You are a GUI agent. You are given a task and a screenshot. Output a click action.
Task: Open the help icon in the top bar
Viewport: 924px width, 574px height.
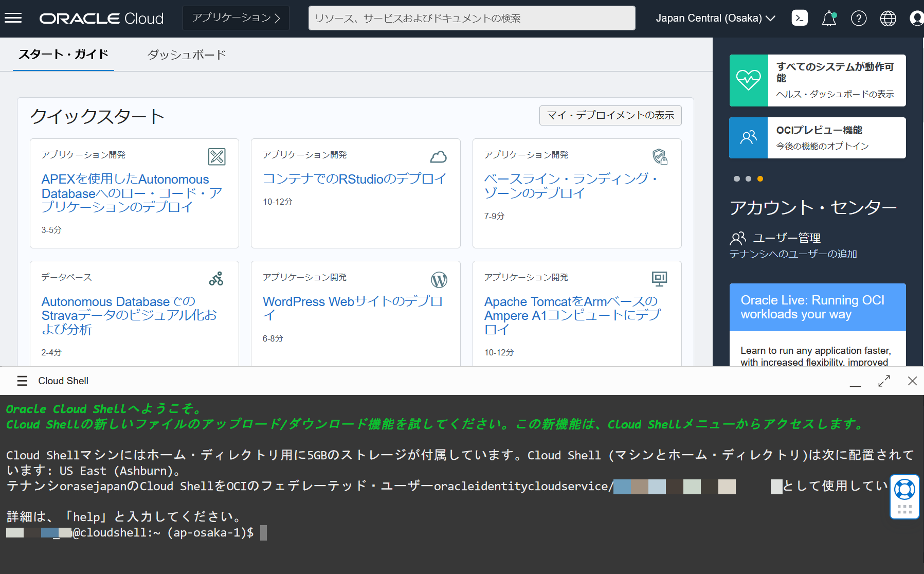tap(858, 18)
